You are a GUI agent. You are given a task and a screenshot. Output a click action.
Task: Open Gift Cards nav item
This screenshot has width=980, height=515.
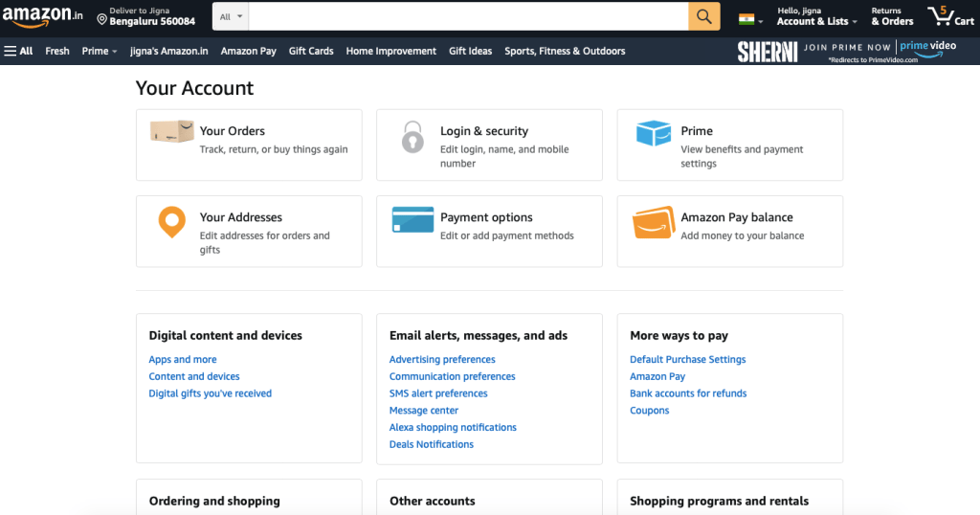pyautogui.click(x=311, y=52)
